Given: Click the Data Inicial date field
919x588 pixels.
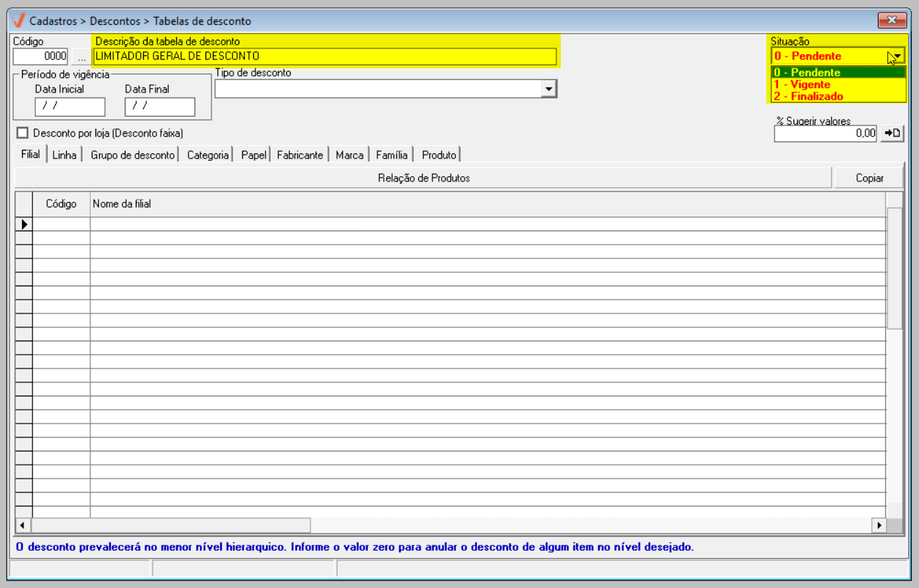Looking at the screenshot, I should [70, 106].
